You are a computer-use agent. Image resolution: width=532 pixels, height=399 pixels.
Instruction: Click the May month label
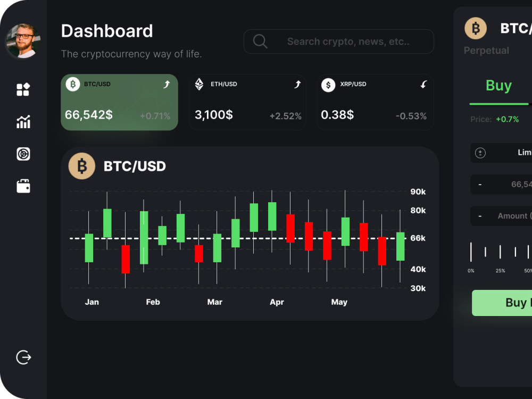click(339, 302)
